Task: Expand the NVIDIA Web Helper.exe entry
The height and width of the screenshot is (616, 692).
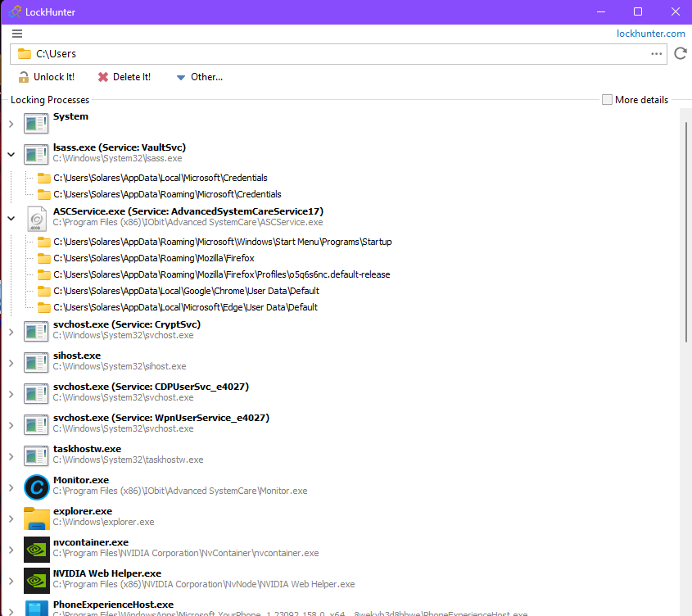Action: [11, 581]
